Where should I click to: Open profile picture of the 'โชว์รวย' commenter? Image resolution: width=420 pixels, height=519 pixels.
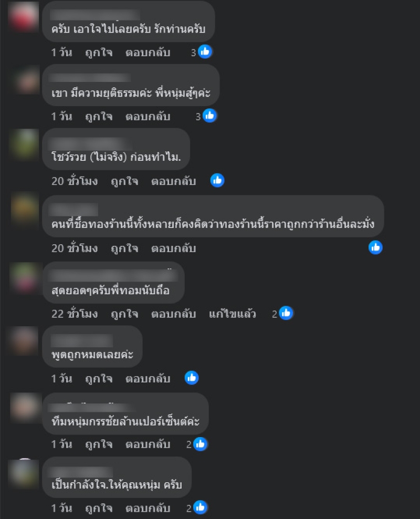[25, 144]
